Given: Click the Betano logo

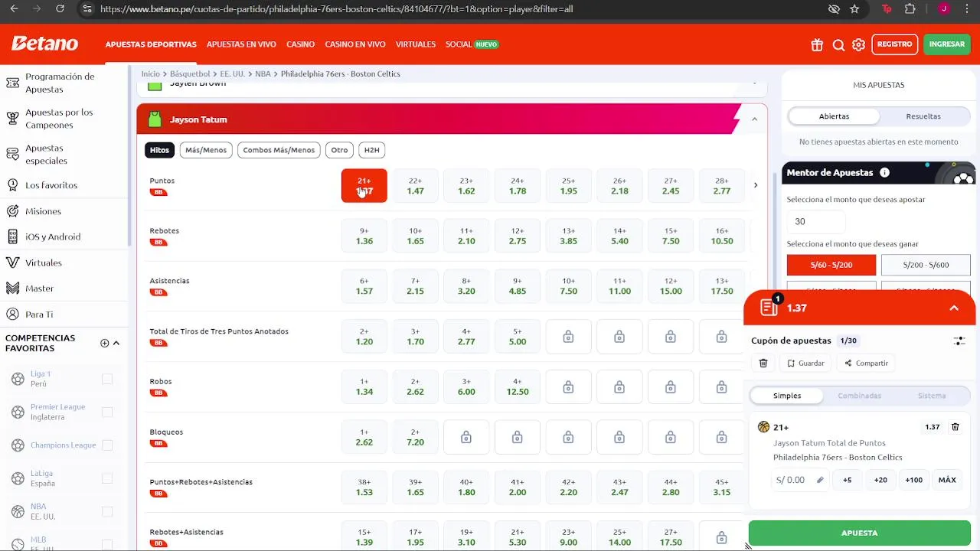Looking at the screenshot, I should (44, 44).
